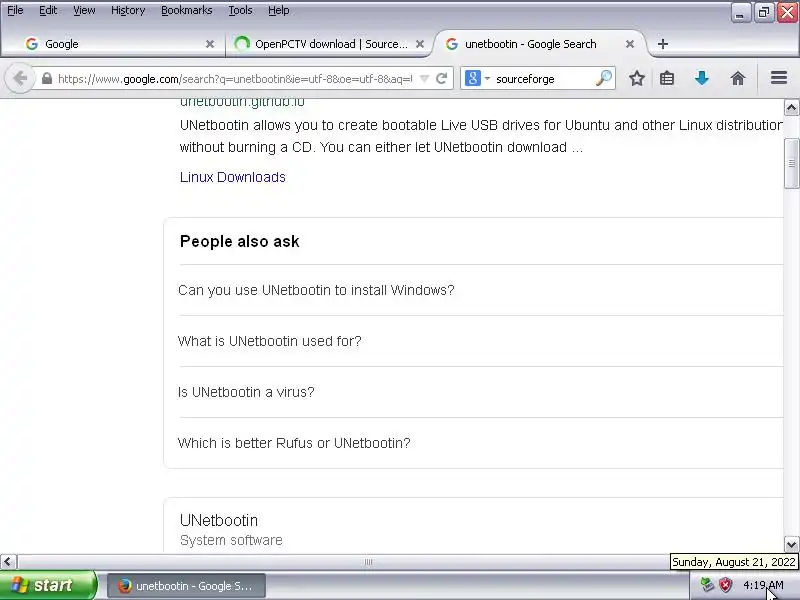Click the vertical scrollbar up arrow
The height and width of the screenshot is (600, 800).
(791, 108)
